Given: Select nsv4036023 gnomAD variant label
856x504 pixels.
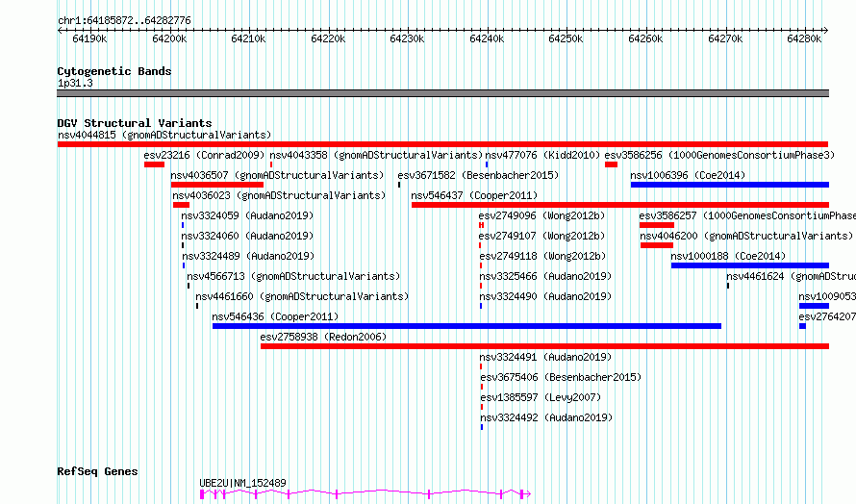Looking at the screenshot, I should click(279, 195).
